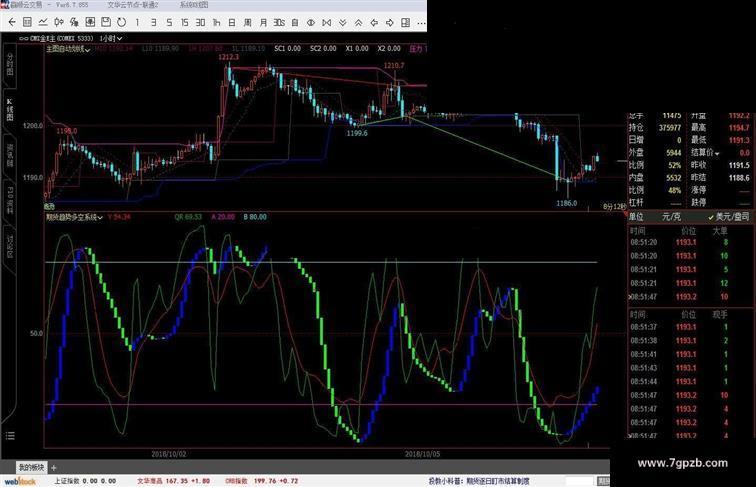
Task: Click the hollow right arrow icon
Action: [390, 22]
